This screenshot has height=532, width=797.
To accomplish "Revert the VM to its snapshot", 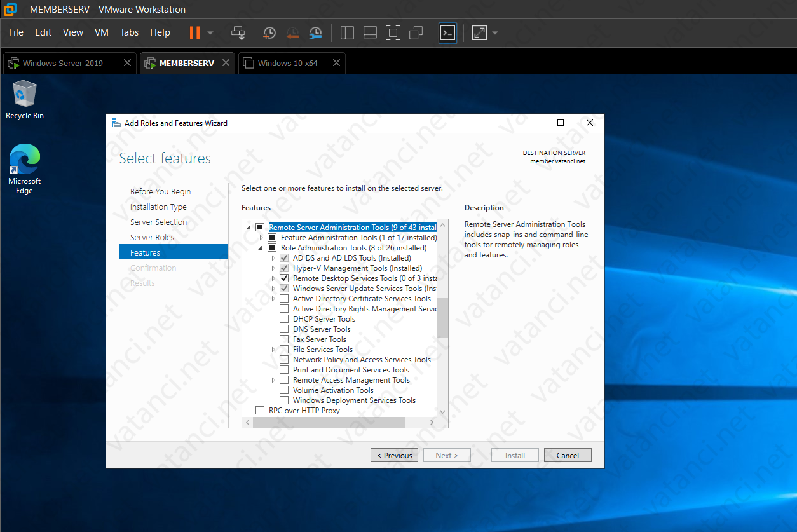I will 292,32.
